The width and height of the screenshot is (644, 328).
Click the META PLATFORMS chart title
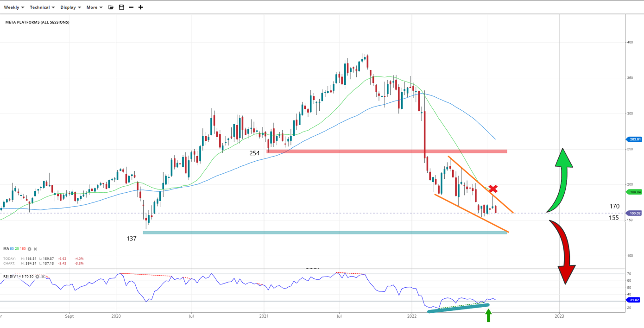tap(38, 22)
